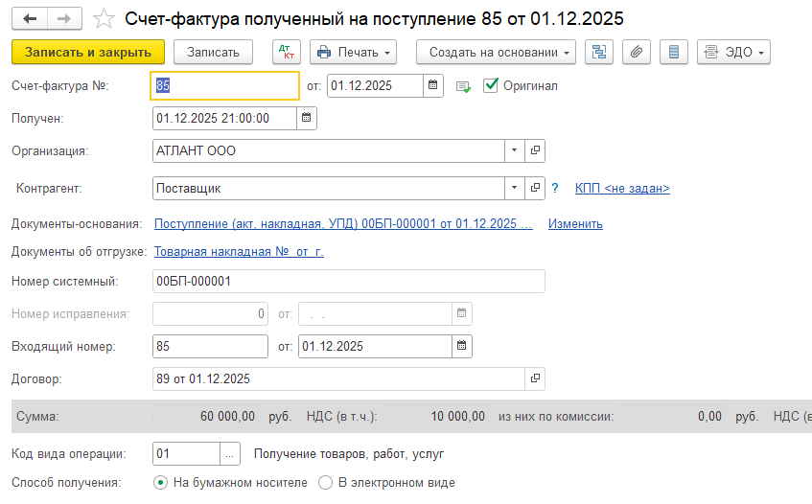812x504 pixels.
Task: Click the Входящий номер date 01.12.2025 field
Action: [x=375, y=346]
